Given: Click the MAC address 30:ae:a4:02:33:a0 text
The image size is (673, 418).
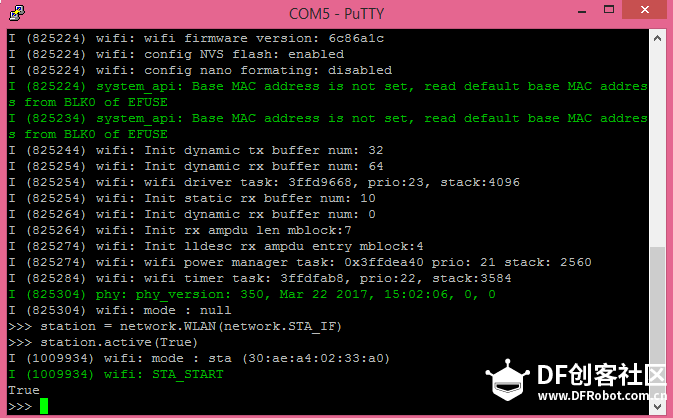Looking at the screenshot, I should [316, 358].
